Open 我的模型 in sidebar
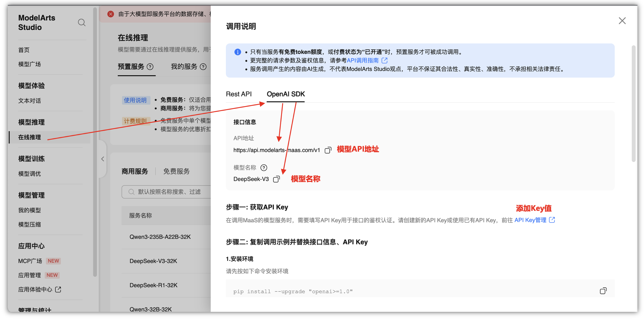Viewport: 644px width, 321px height. 29,210
